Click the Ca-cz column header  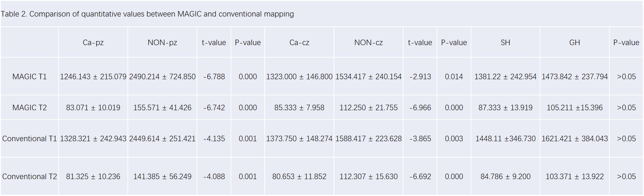(299, 43)
